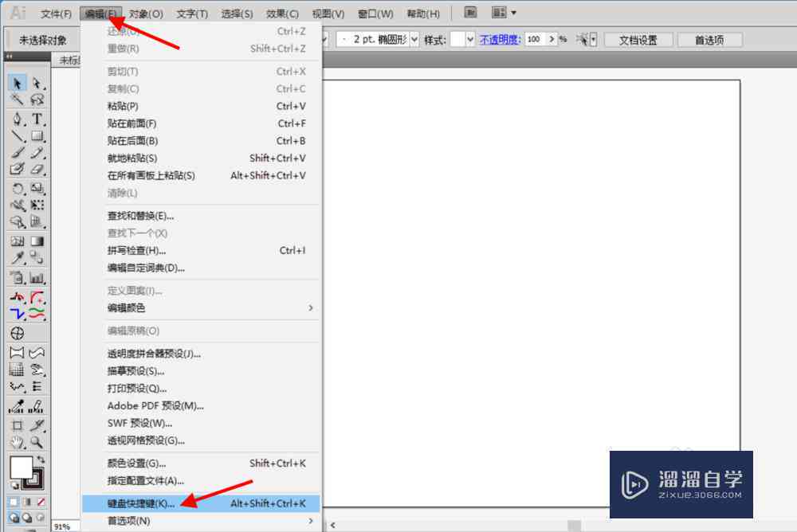Viewport: 797px width, 532px height.
Task: Open the dropdown arrow beside the recolor icon
Action: [x=593, y=40]
